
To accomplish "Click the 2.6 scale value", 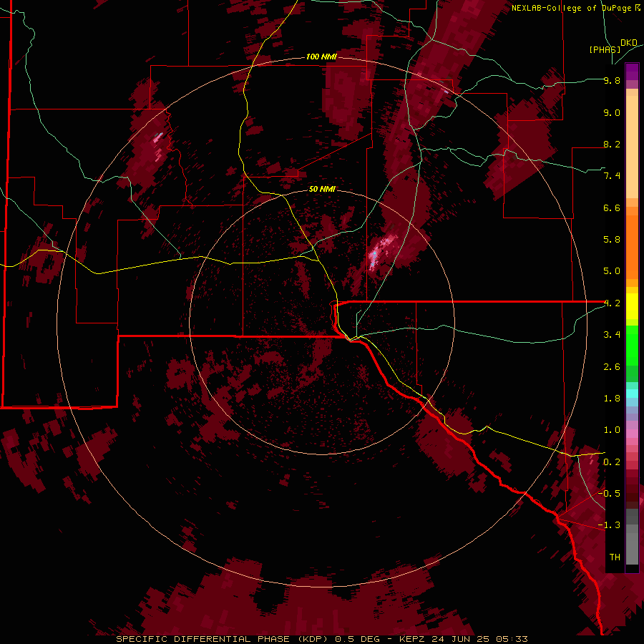I will (612, 367).
